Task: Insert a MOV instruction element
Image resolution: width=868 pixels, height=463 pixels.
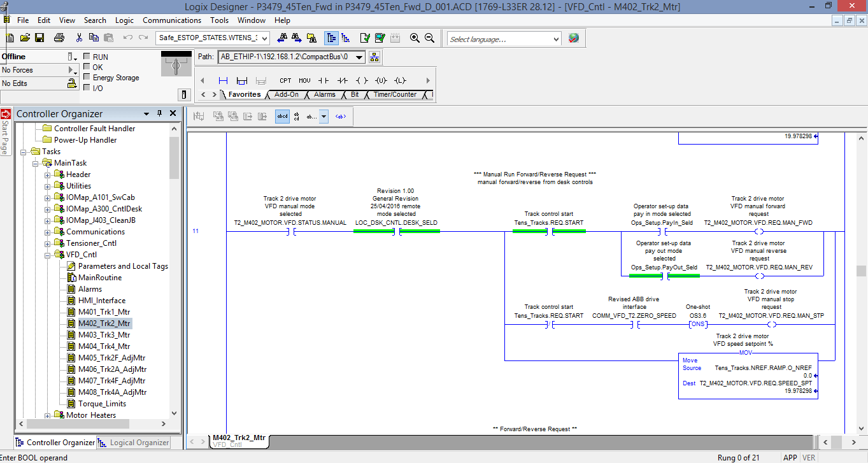Action: 304,80
